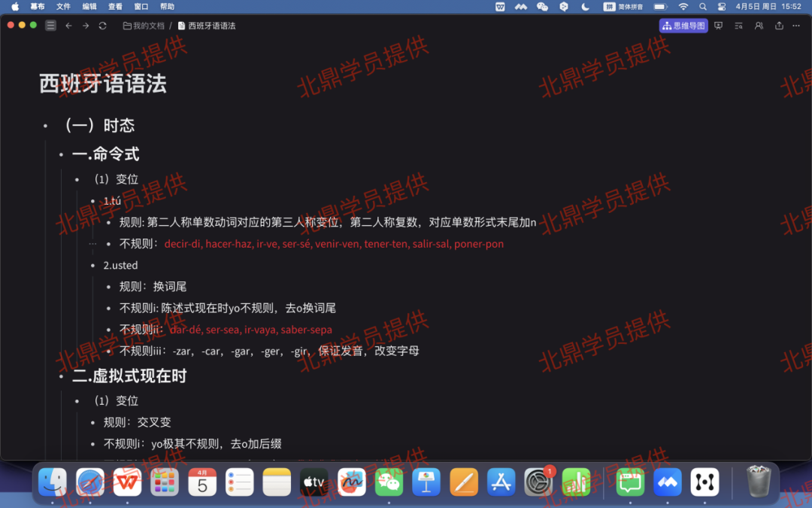The width and height of the screenshot is (812, 508).
Task: Open Reminders from the dock
Action: pyautogui.click(x=239, y=482)
